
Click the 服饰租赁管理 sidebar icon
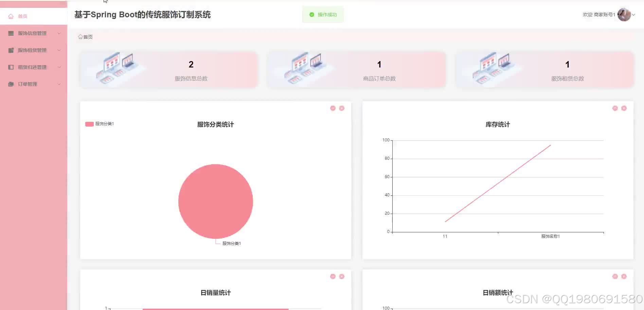10,50
